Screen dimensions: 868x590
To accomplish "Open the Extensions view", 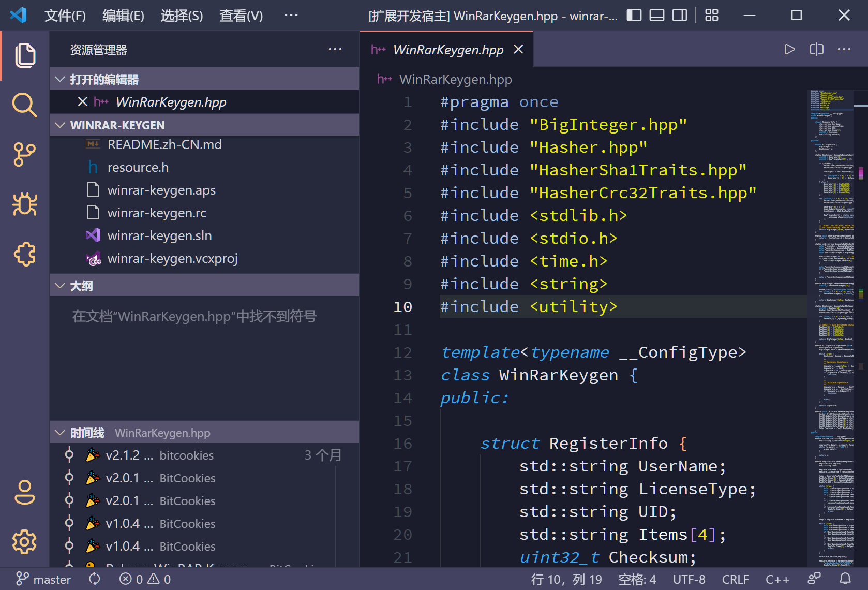I will coord(24,254).
